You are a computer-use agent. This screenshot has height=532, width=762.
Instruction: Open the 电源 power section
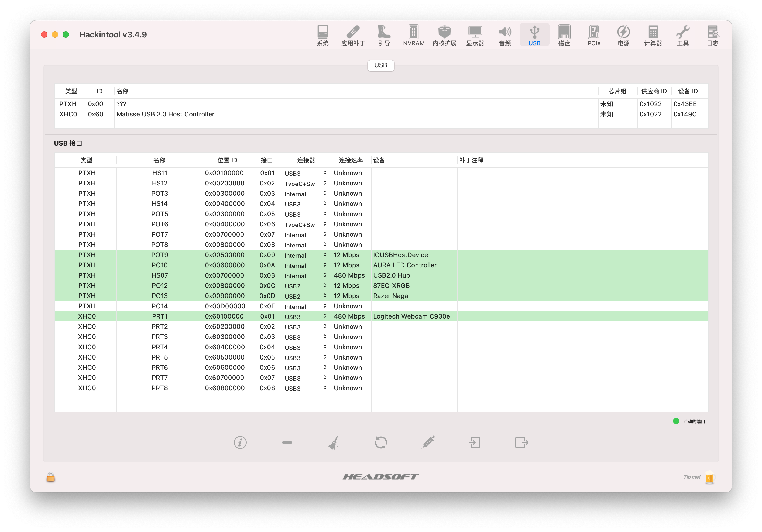coord(623,35)
